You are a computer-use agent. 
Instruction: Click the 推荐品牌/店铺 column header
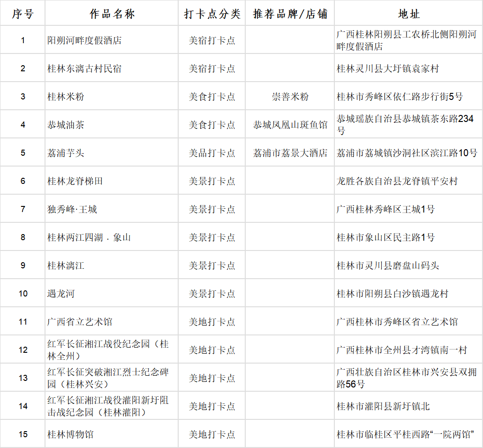coord(290,14)
